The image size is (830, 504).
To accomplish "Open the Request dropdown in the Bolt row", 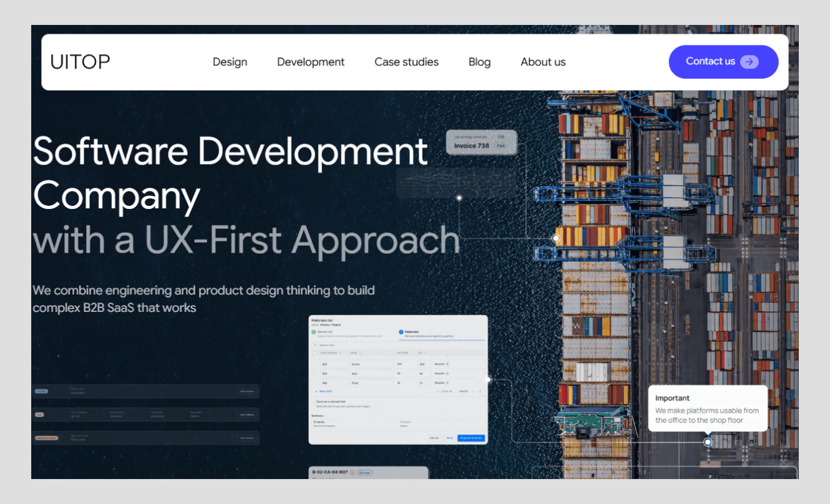I will (x=442, y=373).
